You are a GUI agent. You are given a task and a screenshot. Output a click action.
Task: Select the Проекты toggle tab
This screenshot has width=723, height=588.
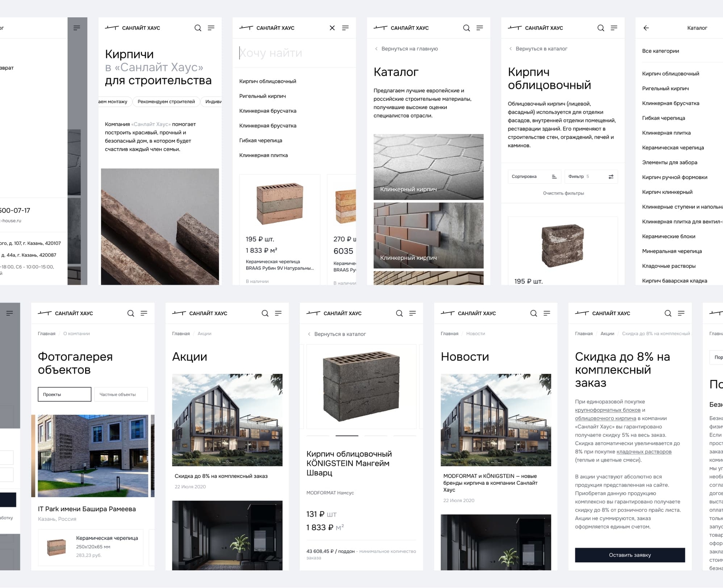pyautogui.click(x=64, y=394)
